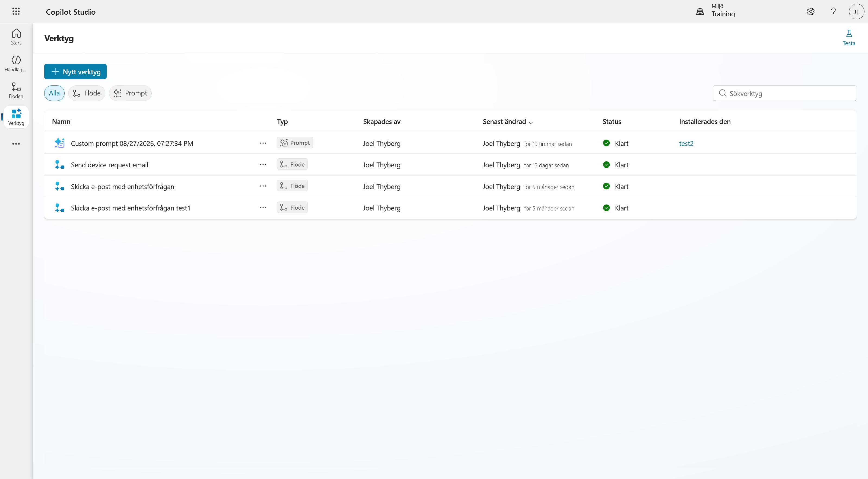Open Custom prompt 08/27/2026 tool
Viewport: 868px width, 479px height.
[x=132, y=143]
